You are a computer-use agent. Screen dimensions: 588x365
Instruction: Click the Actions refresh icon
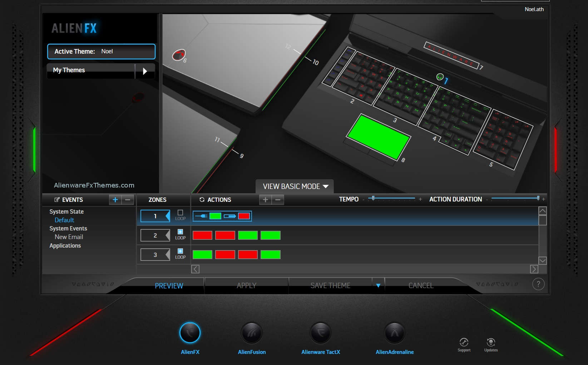[x=202, y=200]
